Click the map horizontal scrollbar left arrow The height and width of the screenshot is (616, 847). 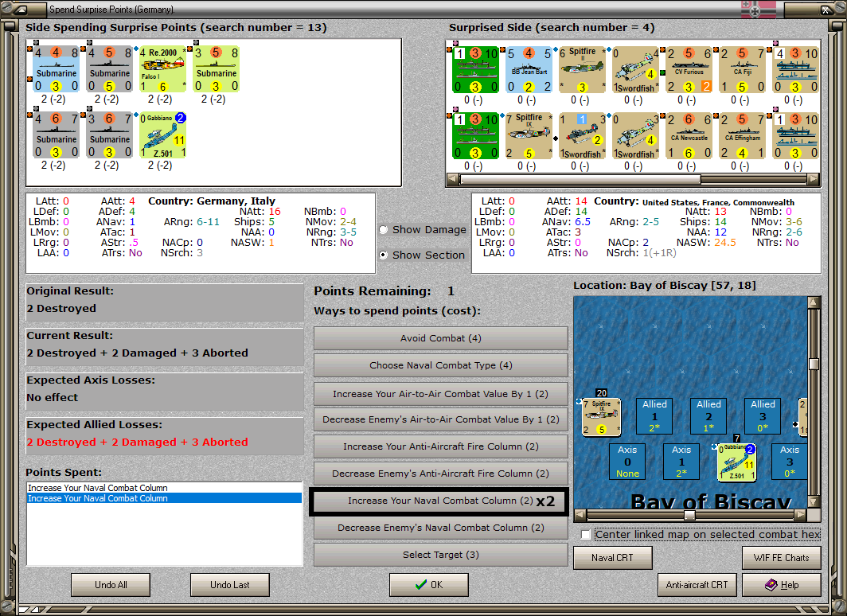point(580,515)
